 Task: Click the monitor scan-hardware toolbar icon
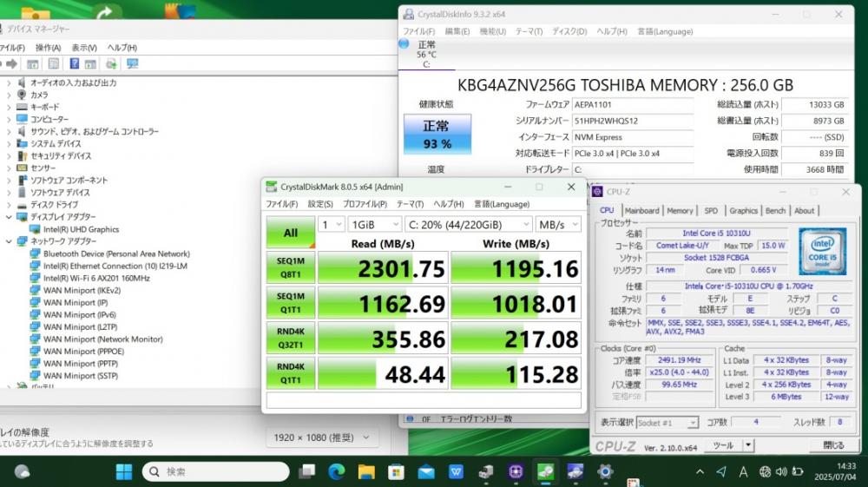click(132, 64)
